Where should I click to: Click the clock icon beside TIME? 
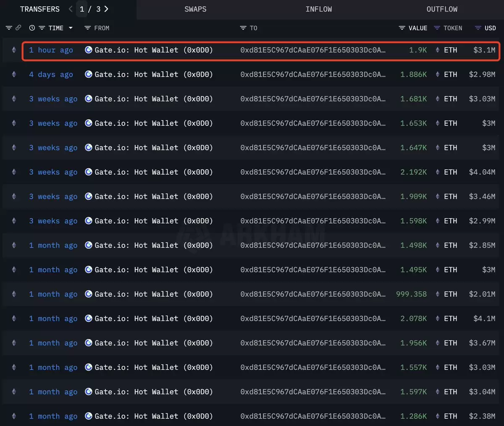32,28
